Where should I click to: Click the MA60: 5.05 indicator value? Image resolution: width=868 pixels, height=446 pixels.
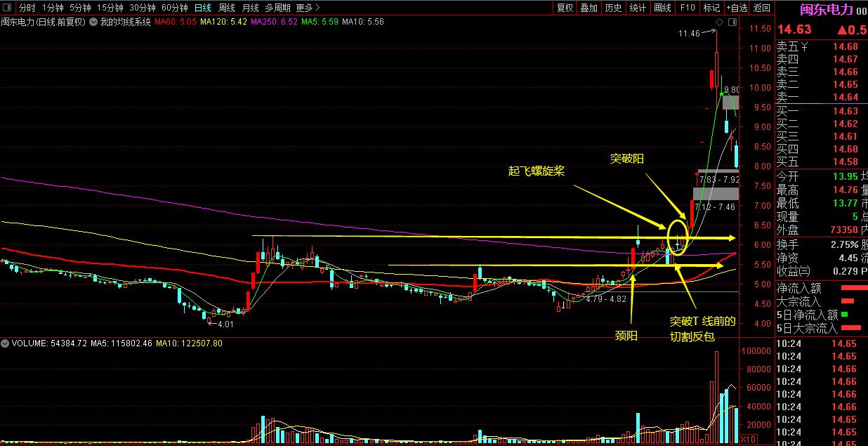175,22
